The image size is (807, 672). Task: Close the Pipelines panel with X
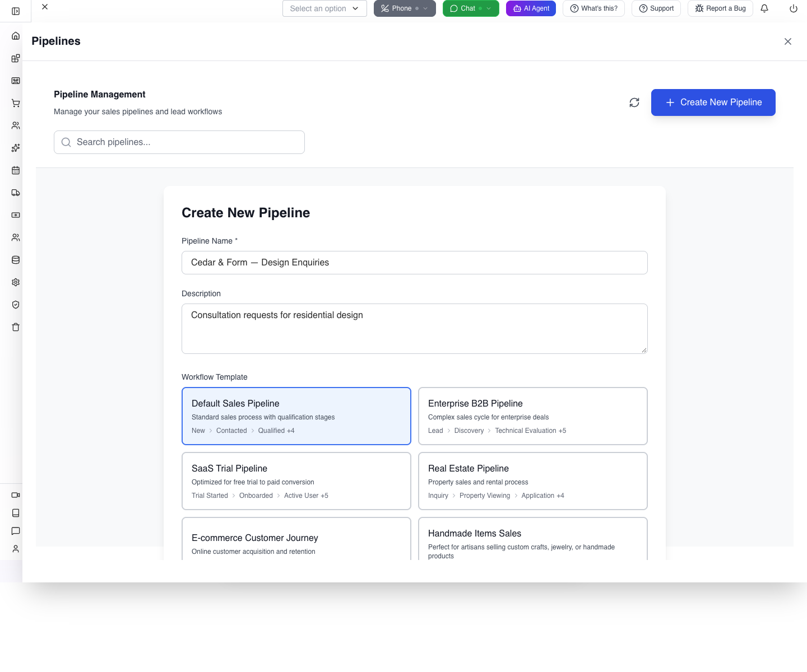point(788,41)
